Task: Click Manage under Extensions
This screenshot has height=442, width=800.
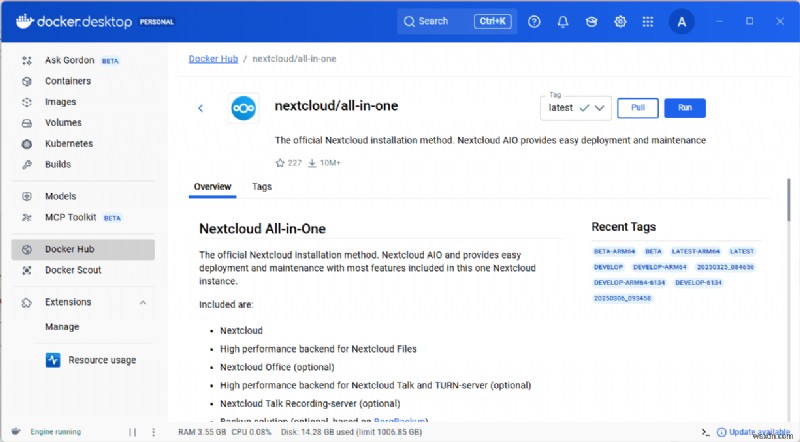Action: (62, 327)
